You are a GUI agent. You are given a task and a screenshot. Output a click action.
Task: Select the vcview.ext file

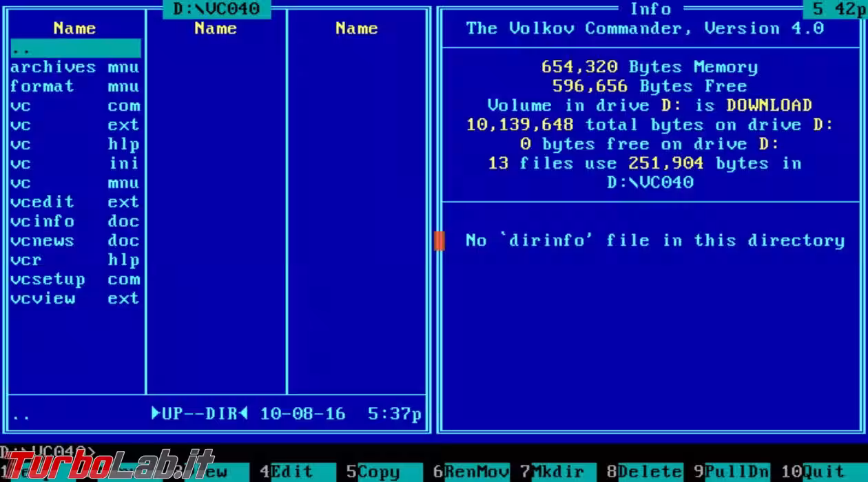tap(75, 299)
